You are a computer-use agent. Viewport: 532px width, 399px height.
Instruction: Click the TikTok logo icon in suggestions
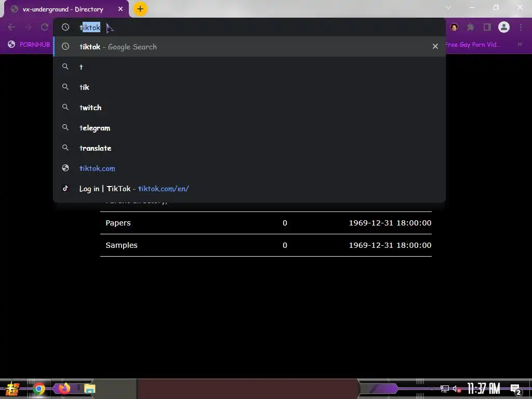point(65,188)
